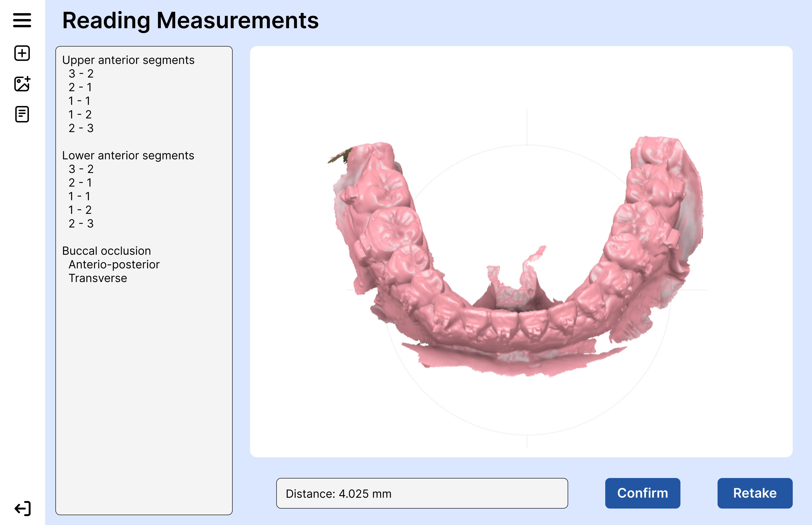Screen dimensions: 812x525
Task: Click the logout exit icon
Action: click(x=23, y=509)
